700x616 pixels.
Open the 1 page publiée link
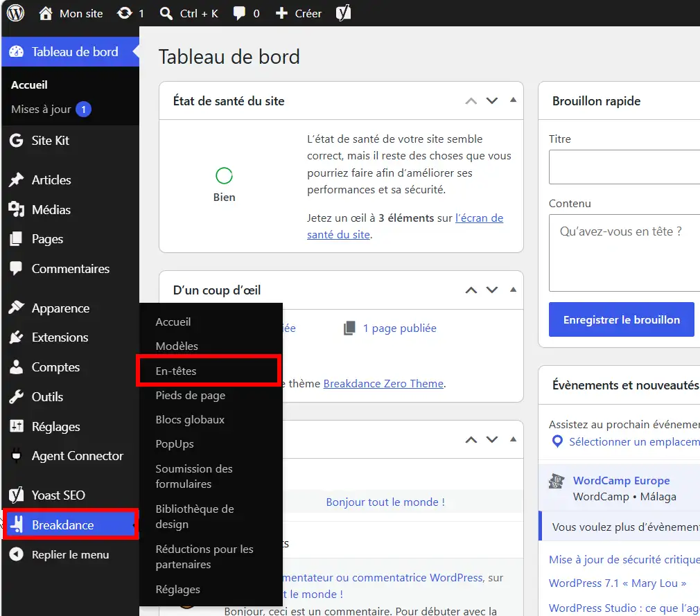(x=399, y=328)
